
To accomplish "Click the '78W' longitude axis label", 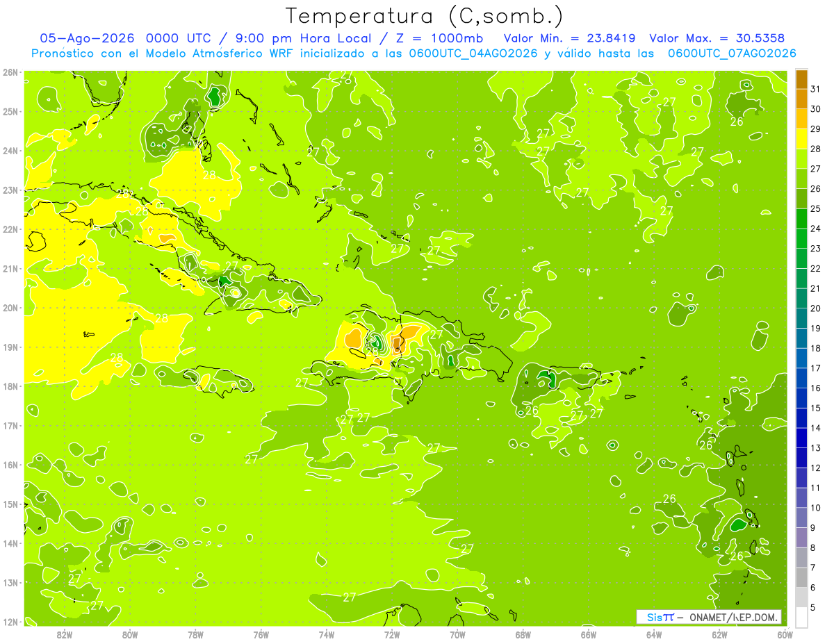I will pyautogui.click(x=195, y=634).
